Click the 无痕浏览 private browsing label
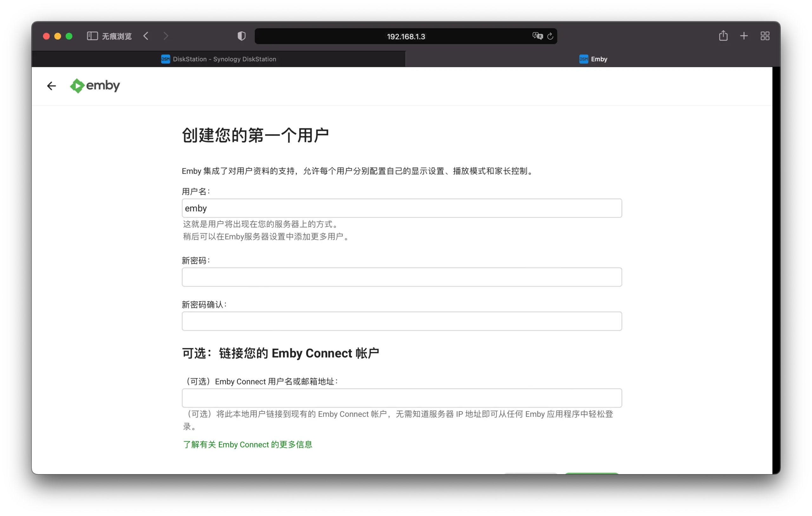 click(x=117, y=36)
